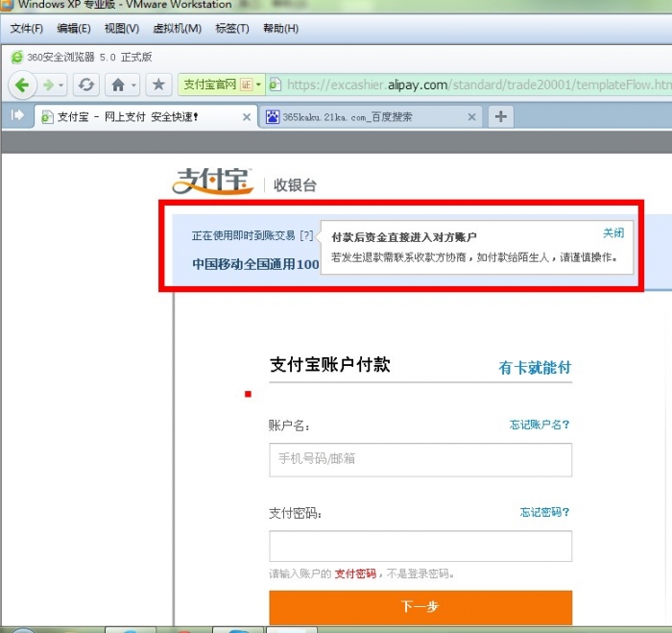Click the 有卡就能付 link

pyautogui.click(x=535, y=368)
